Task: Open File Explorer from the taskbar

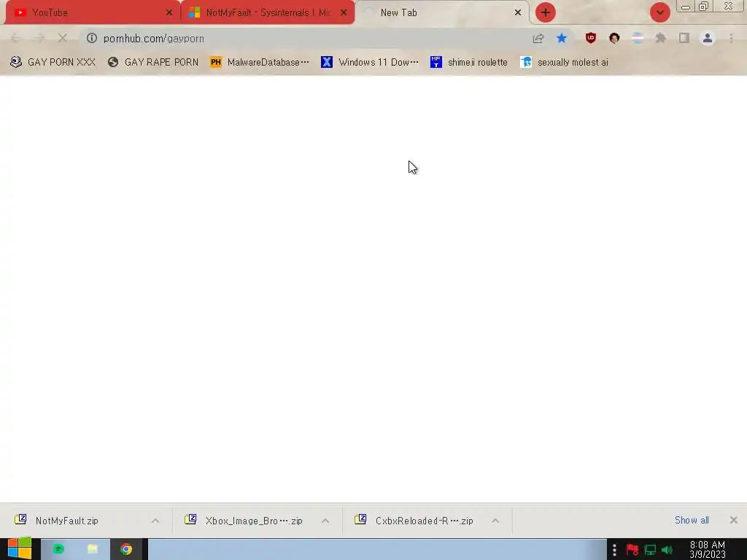Action: [93, 549]
